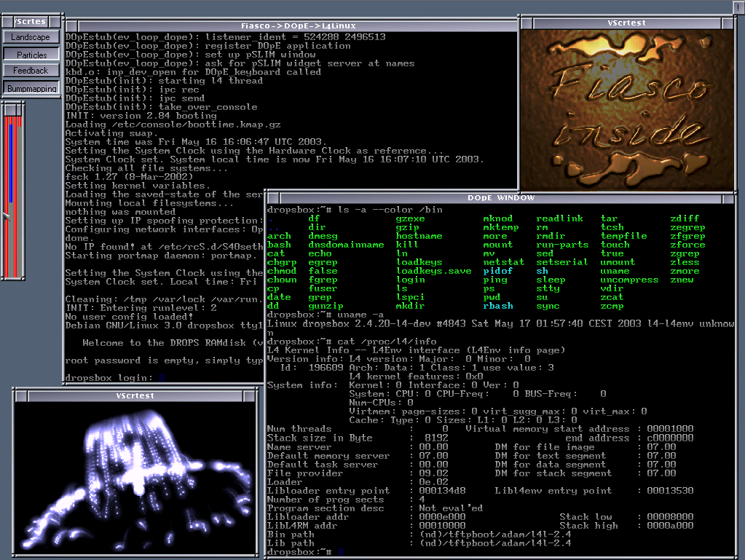The width and height of the screenshot is (745, 560).
Task: Click right title button of the particles VScrtest window
Action: (x=250, y=395)
